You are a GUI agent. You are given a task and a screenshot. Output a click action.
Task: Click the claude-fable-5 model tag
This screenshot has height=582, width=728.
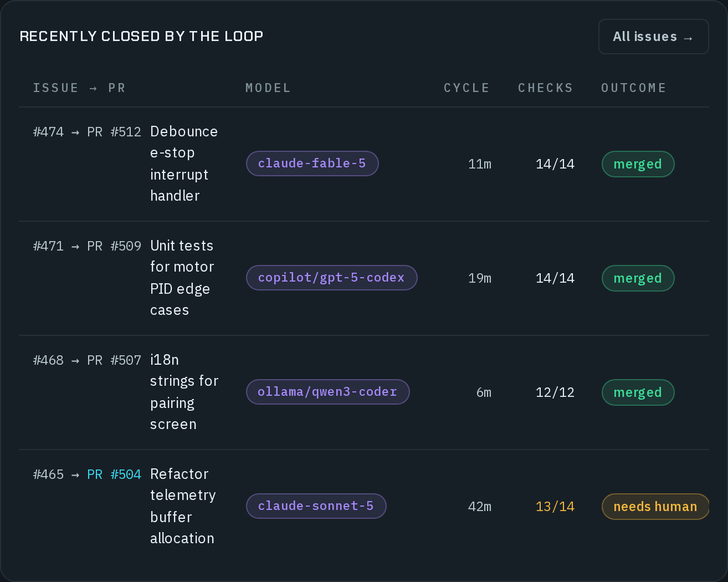[312, 164]
